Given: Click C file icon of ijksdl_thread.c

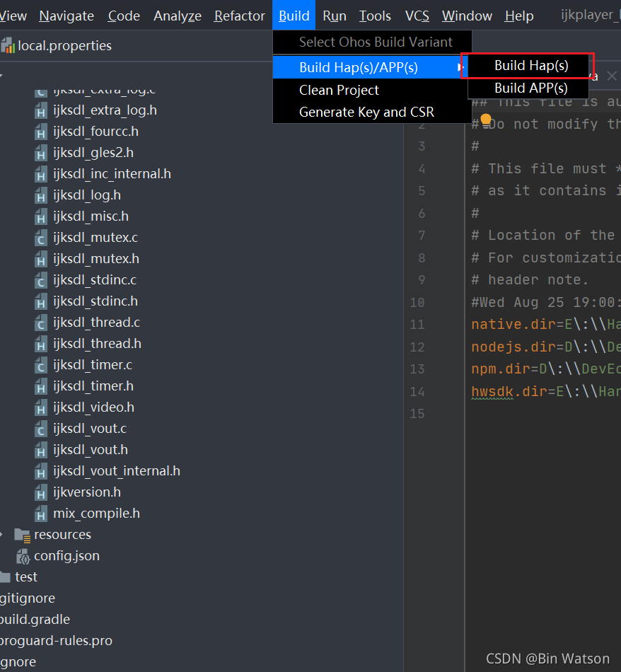Looking at the screenshot, I should tap(41, 323).
